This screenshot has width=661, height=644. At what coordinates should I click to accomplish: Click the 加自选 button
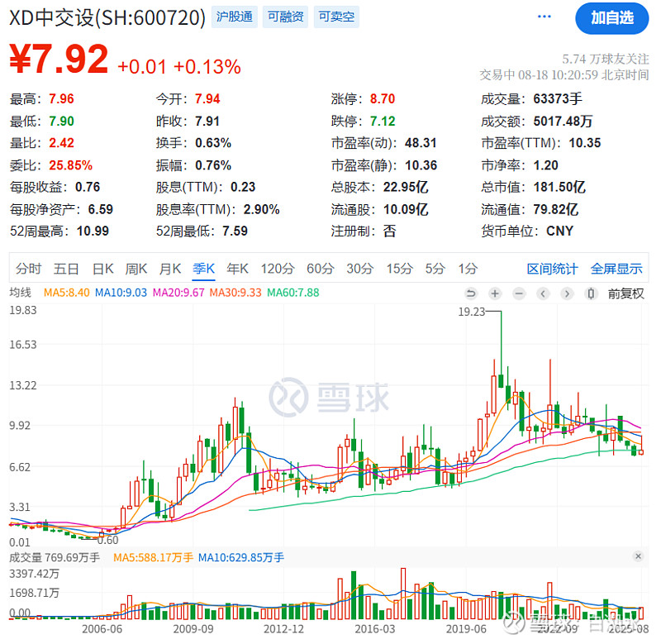click(611, 18)
